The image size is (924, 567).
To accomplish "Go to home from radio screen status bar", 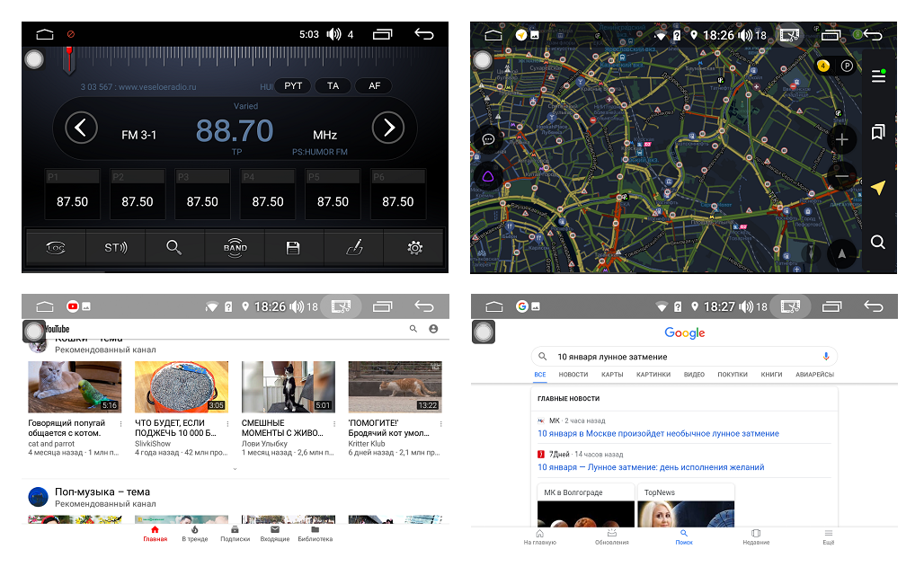I will (45, 34).
